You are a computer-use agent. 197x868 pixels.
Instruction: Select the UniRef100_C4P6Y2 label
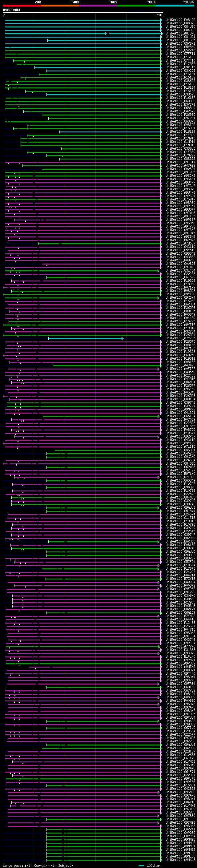click(x=180, y=111)
